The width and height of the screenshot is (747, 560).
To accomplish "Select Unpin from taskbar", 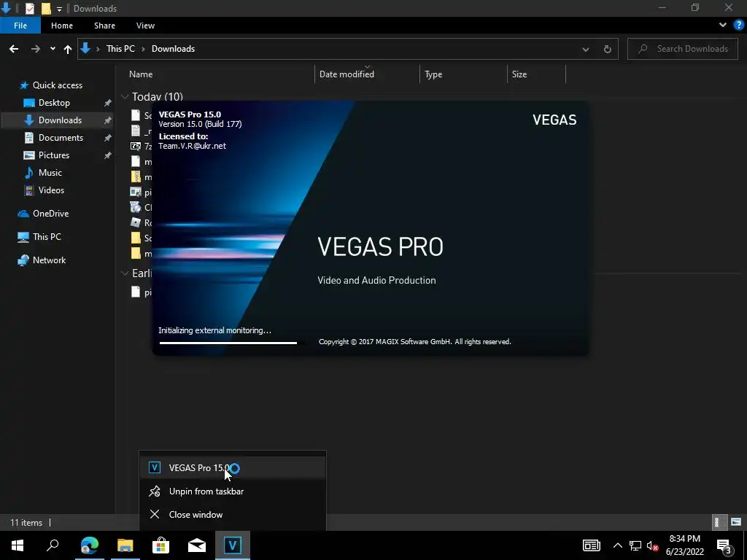I will point(233,491).
